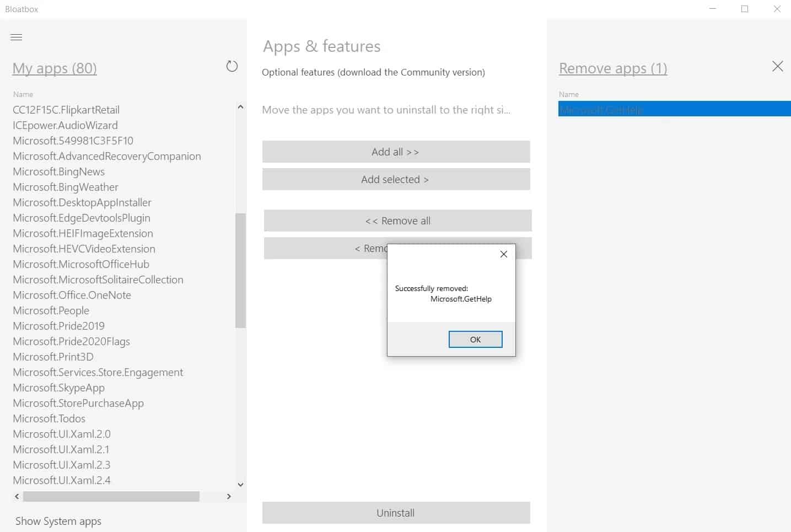Select CC12F15C.FlipkartRetail app
Image resolution: width=791 pixels, height=532 pixels.
66,110
